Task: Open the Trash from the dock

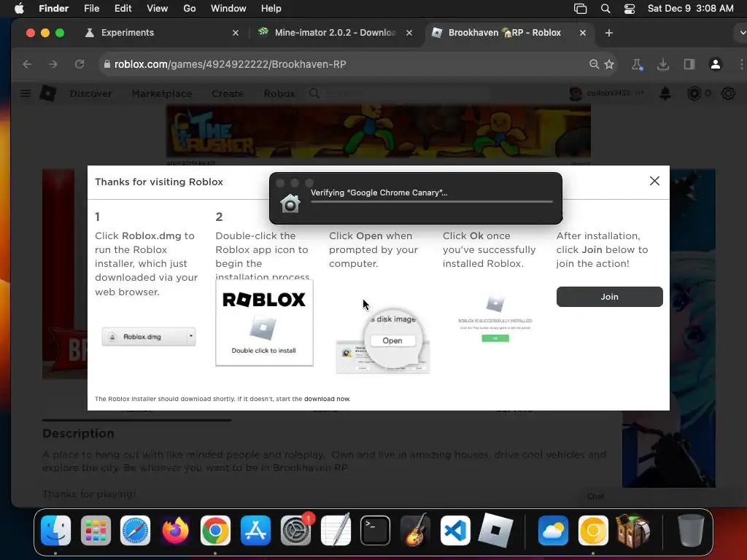Action: [x=690, y=530]
